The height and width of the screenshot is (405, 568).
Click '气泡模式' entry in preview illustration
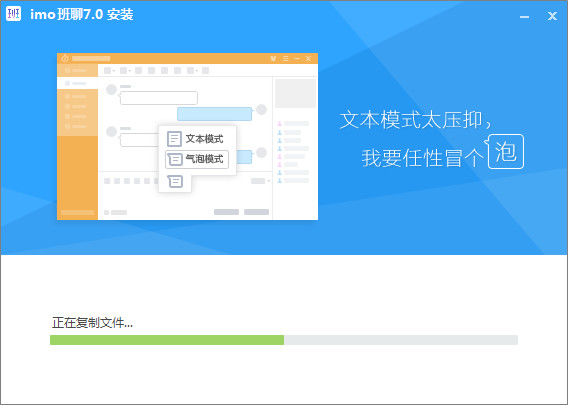[x=197, y=159]
